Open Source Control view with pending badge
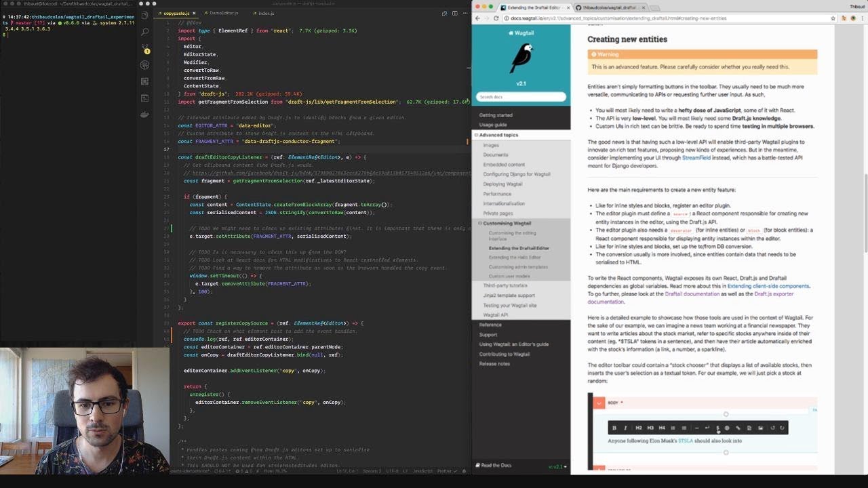 pyautogui.click(x=144, y=49)
